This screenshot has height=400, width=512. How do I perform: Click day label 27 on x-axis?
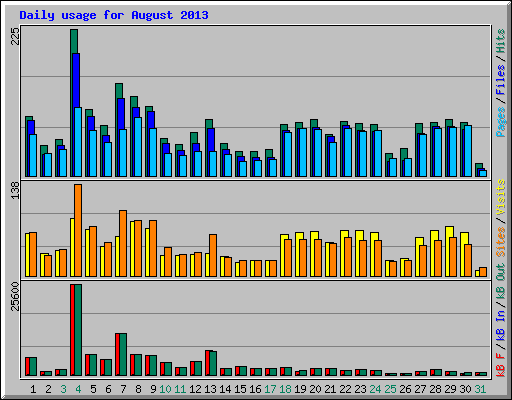pos(420,389)
